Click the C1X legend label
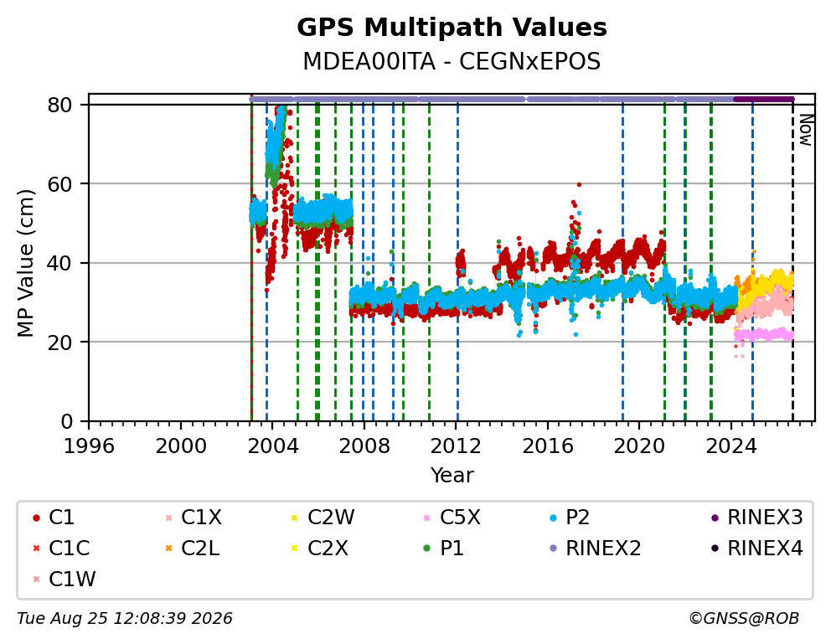The image size is (831, 644). (x=201, y=518)
